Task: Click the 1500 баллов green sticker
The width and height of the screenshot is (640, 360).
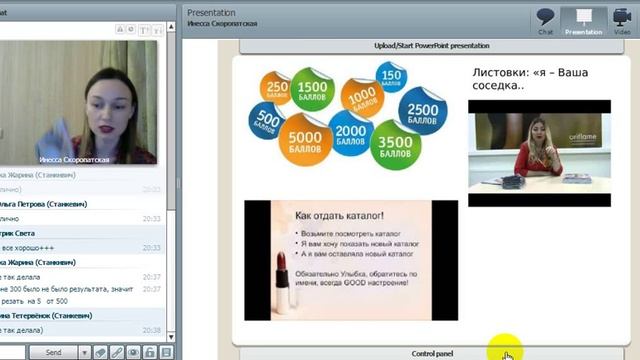Action: 313,89
